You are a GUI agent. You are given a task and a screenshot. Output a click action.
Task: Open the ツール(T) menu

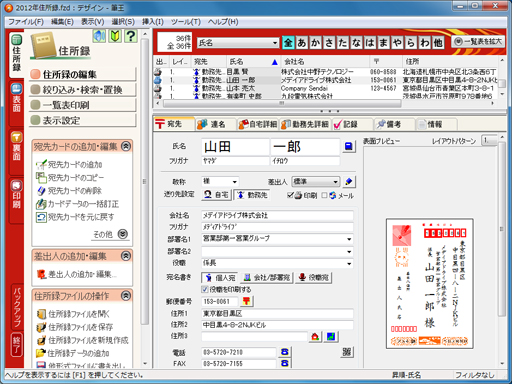186,22
